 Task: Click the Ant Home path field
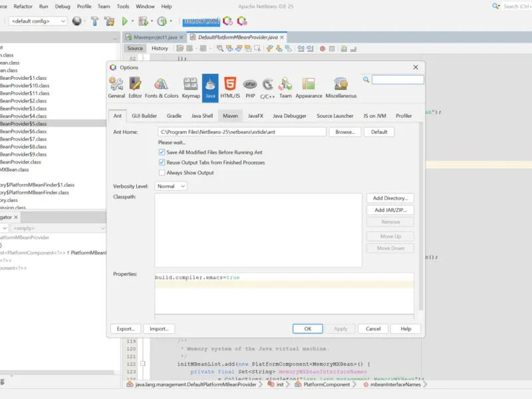[x=242, y=132]
